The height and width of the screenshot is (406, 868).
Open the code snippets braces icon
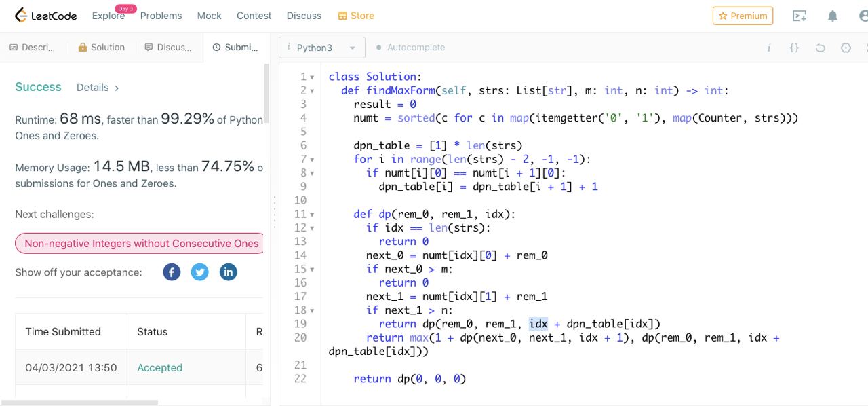pos(794,48)
